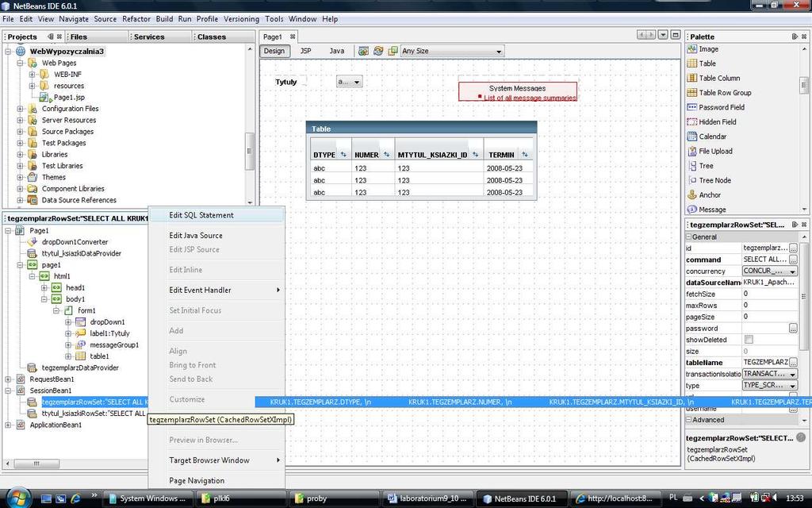This screenshot has width=812, height=508.
Task: Switch to Java view
Action: click(336, 51)
